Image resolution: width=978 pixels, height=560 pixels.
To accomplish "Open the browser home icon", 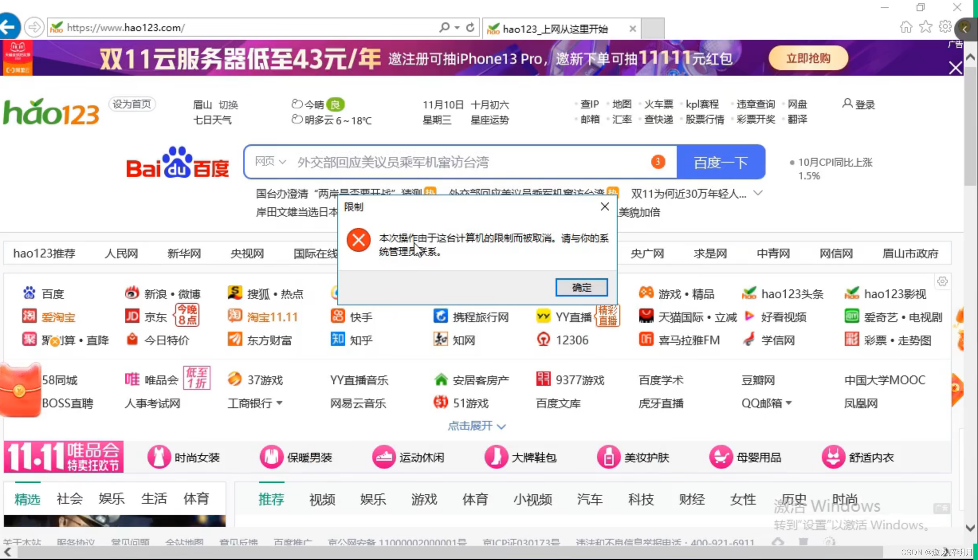I will pyautogui.click(x=905, y=27).
